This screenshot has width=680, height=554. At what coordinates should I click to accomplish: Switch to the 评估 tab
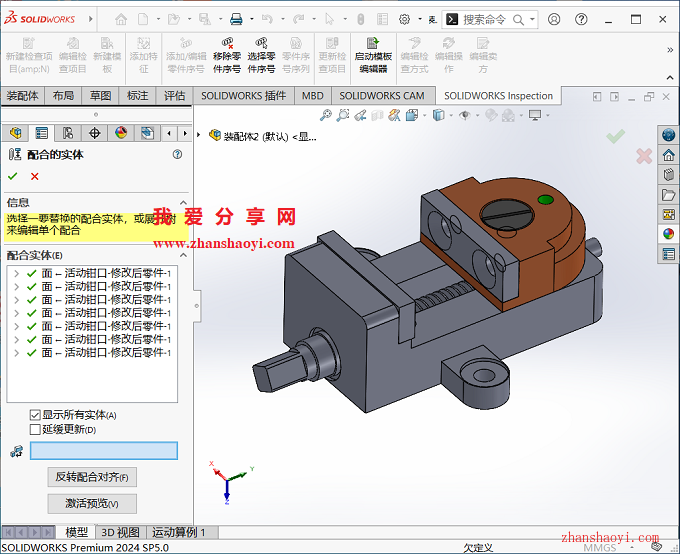tap(175, 95)
